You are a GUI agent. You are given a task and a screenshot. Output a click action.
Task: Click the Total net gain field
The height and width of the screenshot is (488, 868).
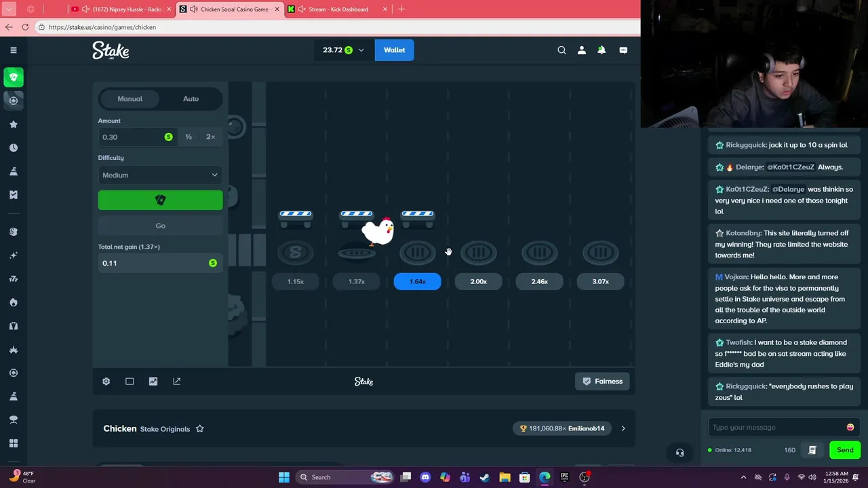click(160, 263)
